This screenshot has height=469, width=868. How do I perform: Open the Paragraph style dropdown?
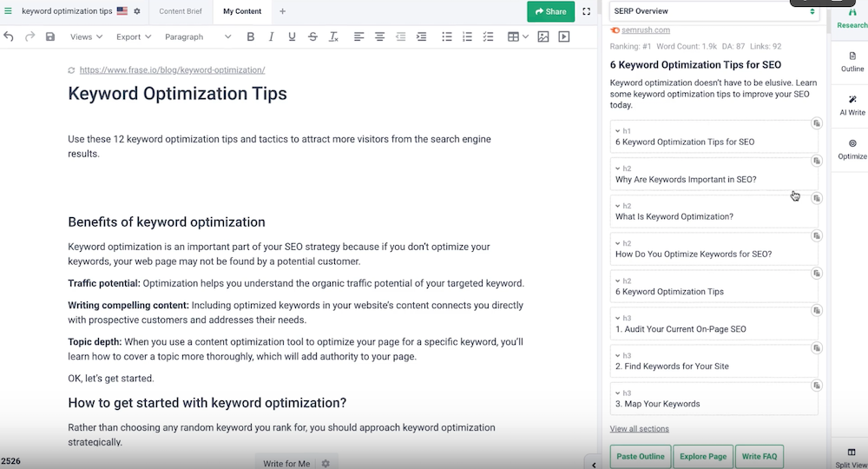click(198, 36)
